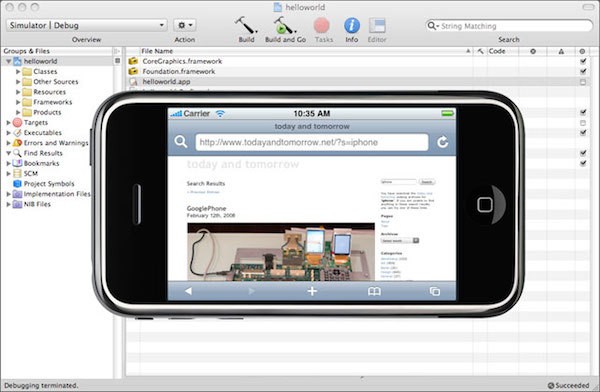Viewport: 600px width, 392px height.
Task: Uncheck the CoreGraphics.framework target checkbox
Action: click(583, 61)
